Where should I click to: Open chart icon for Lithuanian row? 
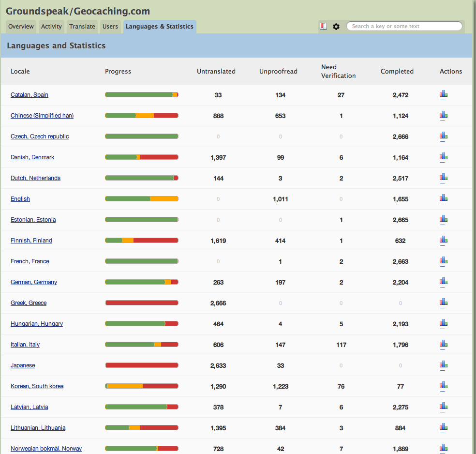443,427
